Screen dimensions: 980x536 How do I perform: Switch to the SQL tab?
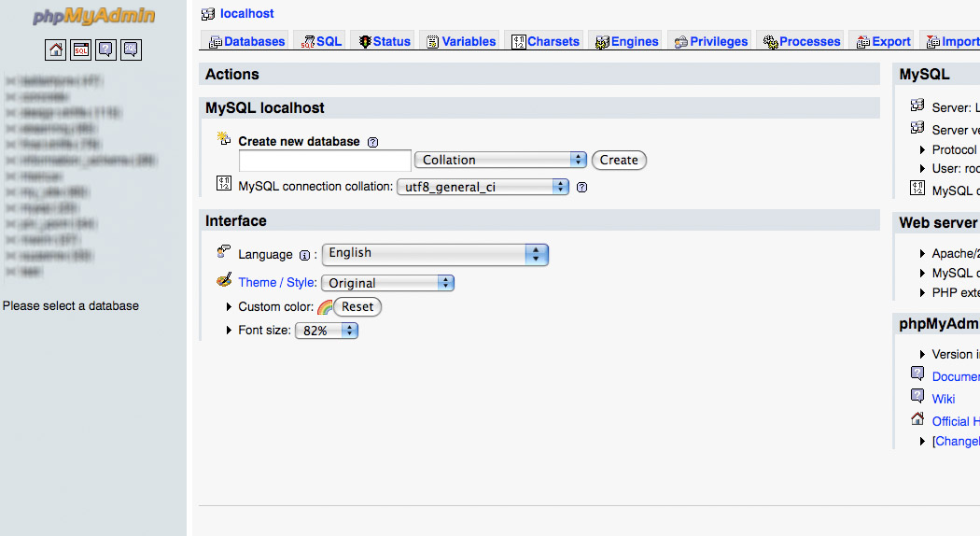point(321,41)
